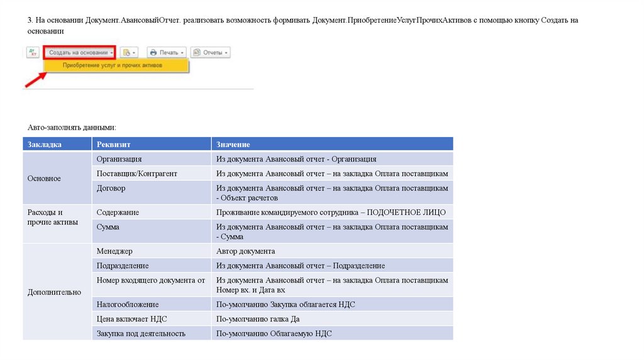Viewport: 644px width, 361px height.
Task: Expand the Печать dropdown arrow
Action: tap(182, 53)
